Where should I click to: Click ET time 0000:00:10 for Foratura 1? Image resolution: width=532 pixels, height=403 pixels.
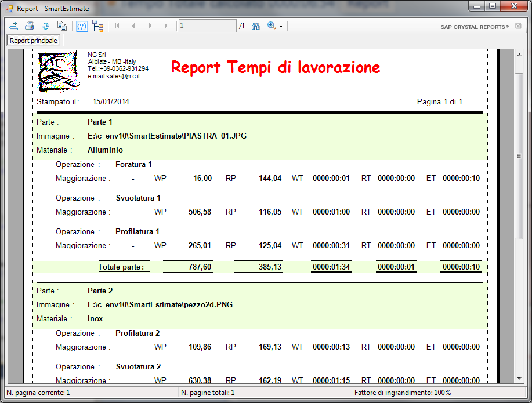coord(461,179)
